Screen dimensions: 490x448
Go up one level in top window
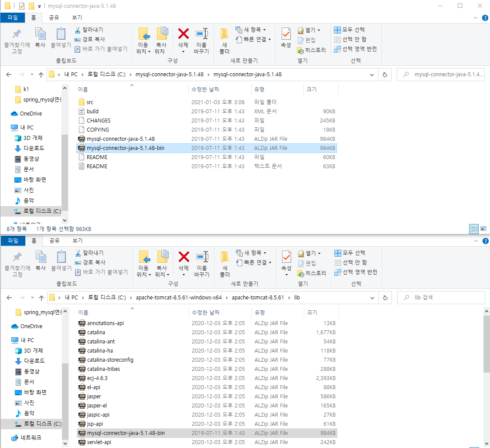[41, 75]
